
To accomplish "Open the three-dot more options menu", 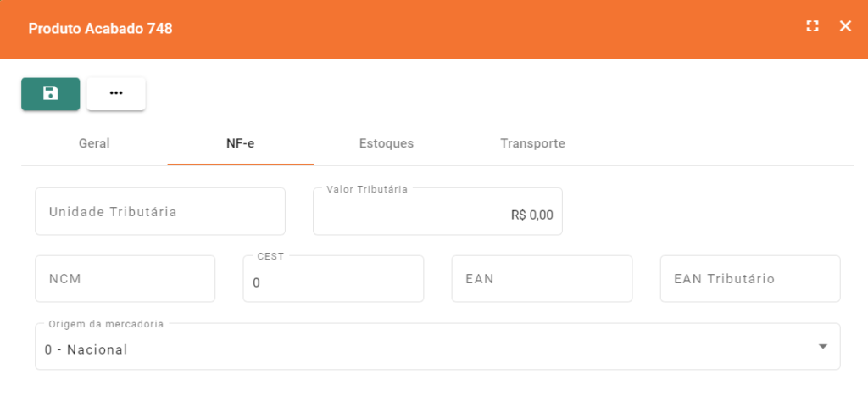I will tap(116, 93).
